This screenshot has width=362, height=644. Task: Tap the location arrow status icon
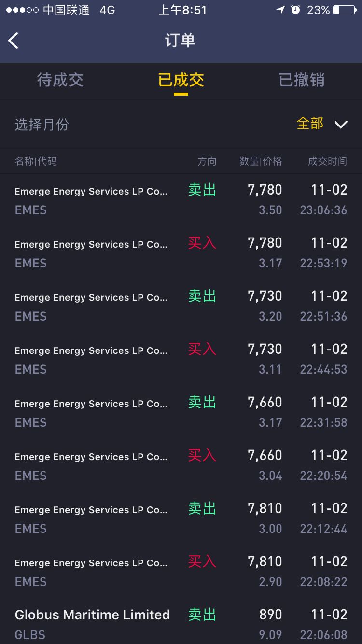280,10
